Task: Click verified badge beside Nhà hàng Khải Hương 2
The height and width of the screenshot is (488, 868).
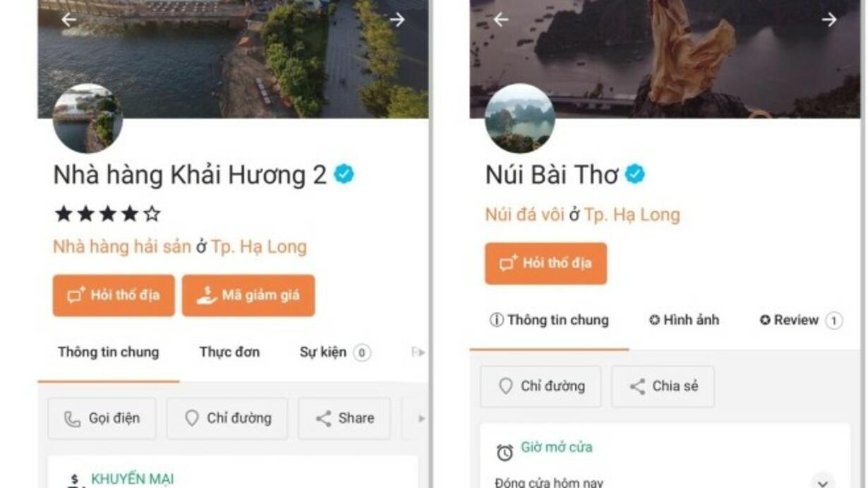Action: click(x=344, y=174)
